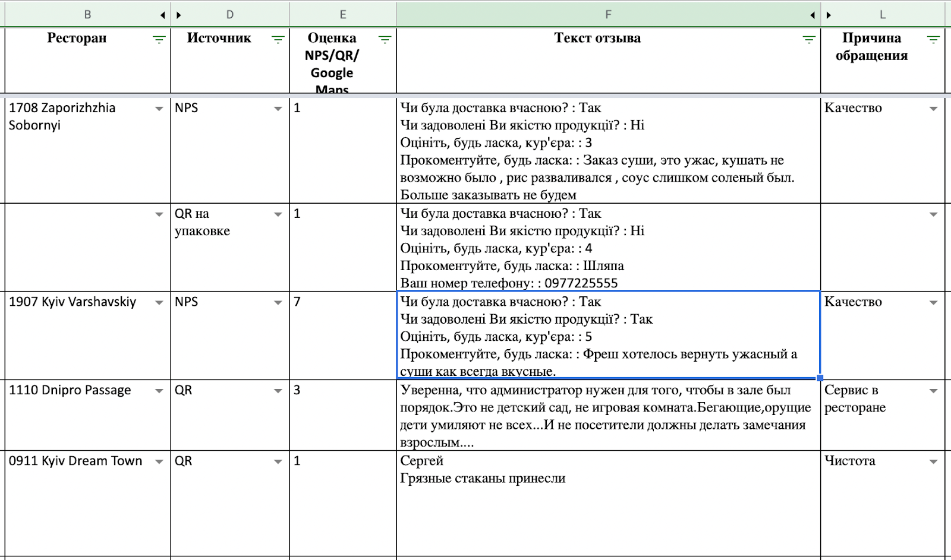The image size is (951, 560).
Task: Open dropdown for 1110 Dnipro Passage cell
Action: tap(159, 391)
